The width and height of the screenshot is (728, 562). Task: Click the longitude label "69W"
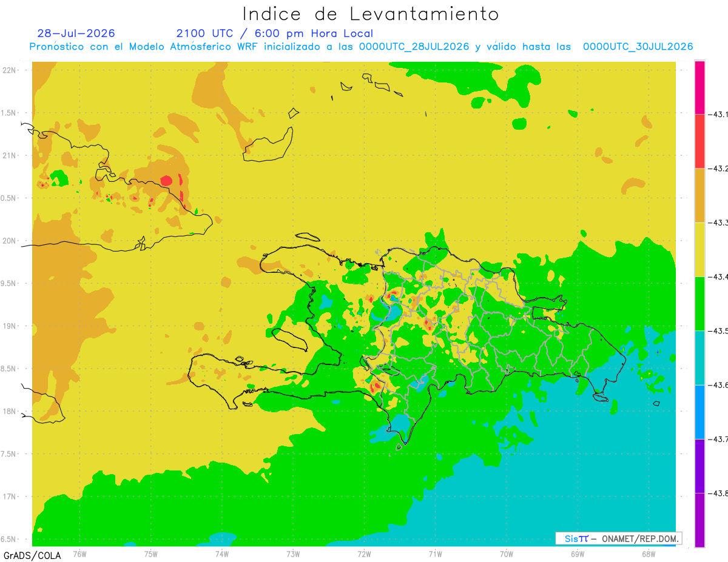pos(577,554)
